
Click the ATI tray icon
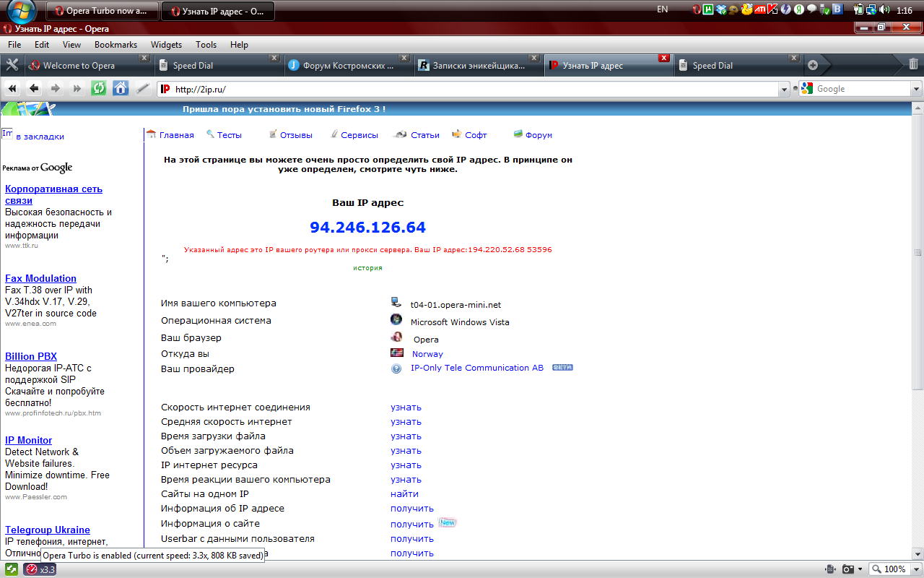[x=760, y=9]
